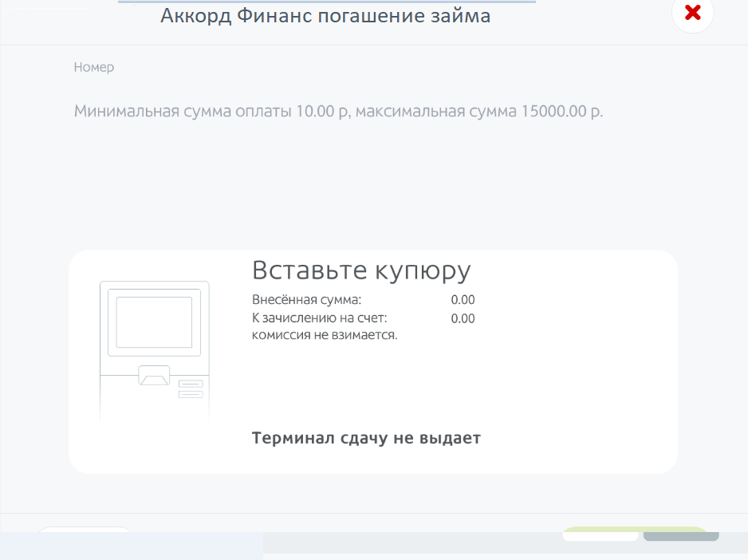Click the 'Внесённая сумма:' label
This screenshot has width=748, height=560.
coord(307,300)
